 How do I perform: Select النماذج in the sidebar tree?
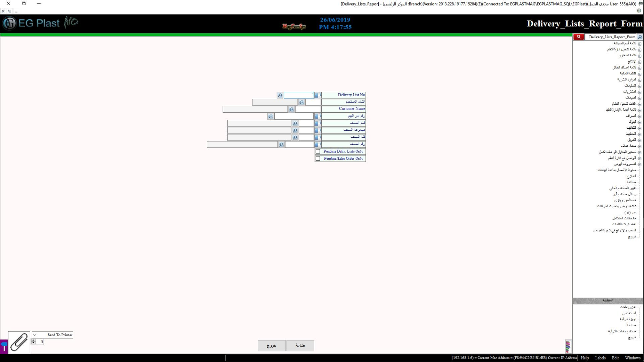(x=632, y=176)
